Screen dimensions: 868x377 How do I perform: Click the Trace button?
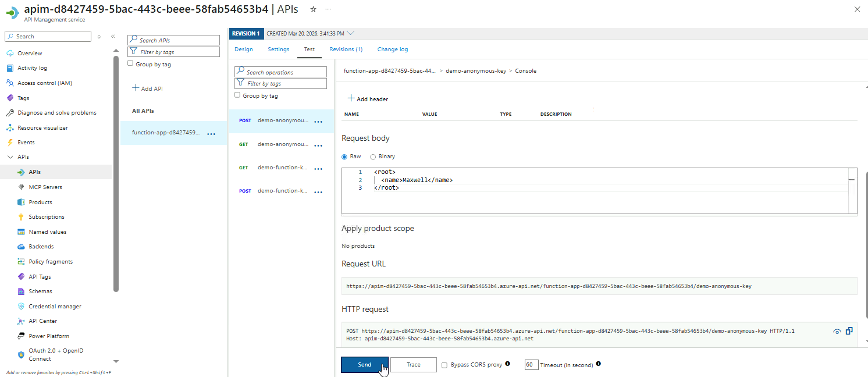[413, 365]
